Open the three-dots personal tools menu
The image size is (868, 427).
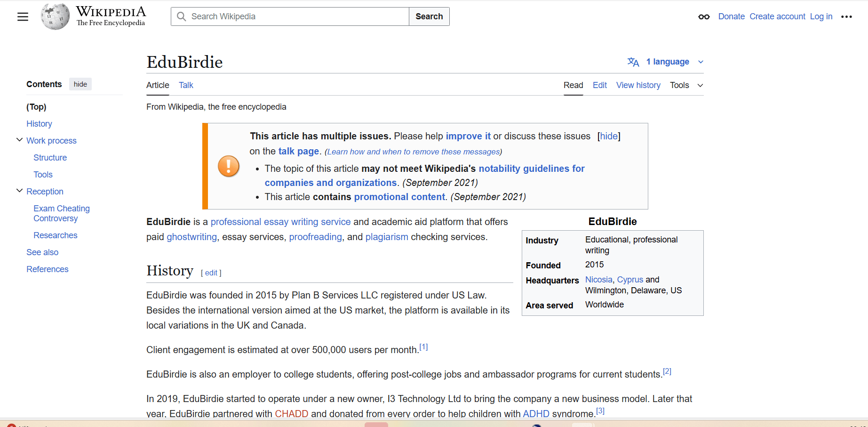846,17
